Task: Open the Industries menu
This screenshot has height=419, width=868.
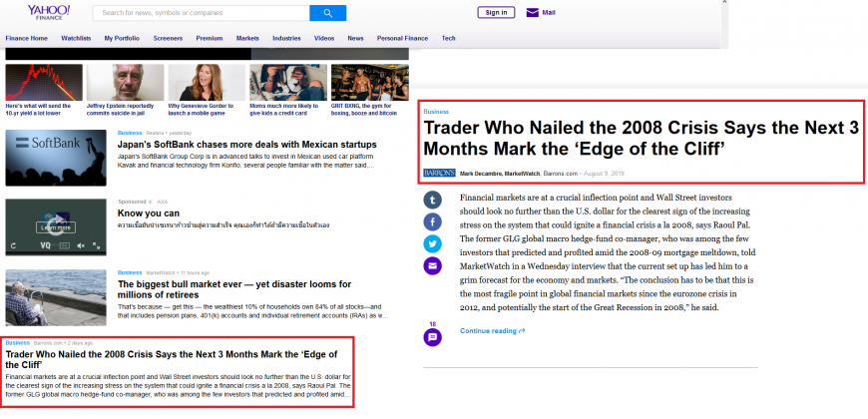Action: coord(286,38)
